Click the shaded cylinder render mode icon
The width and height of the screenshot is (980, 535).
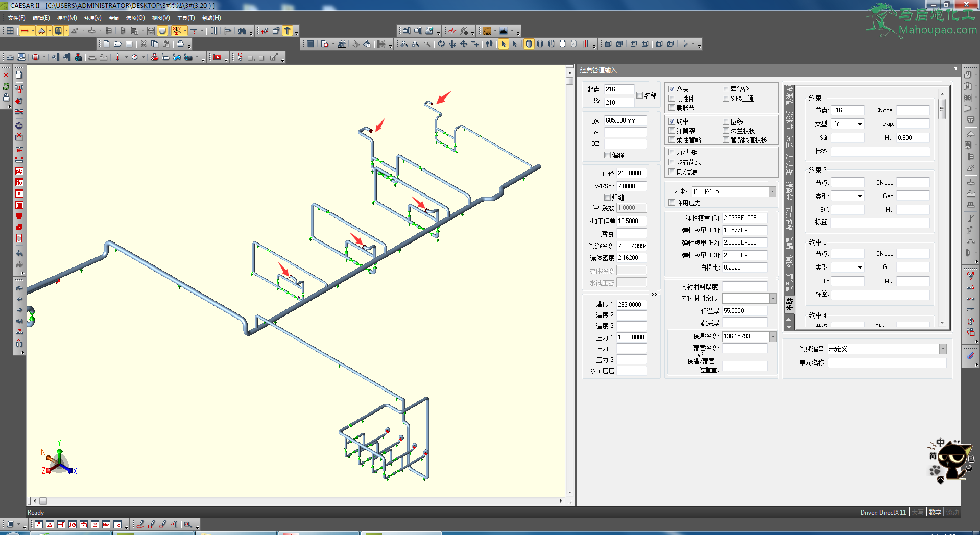[x=529, y=44]
